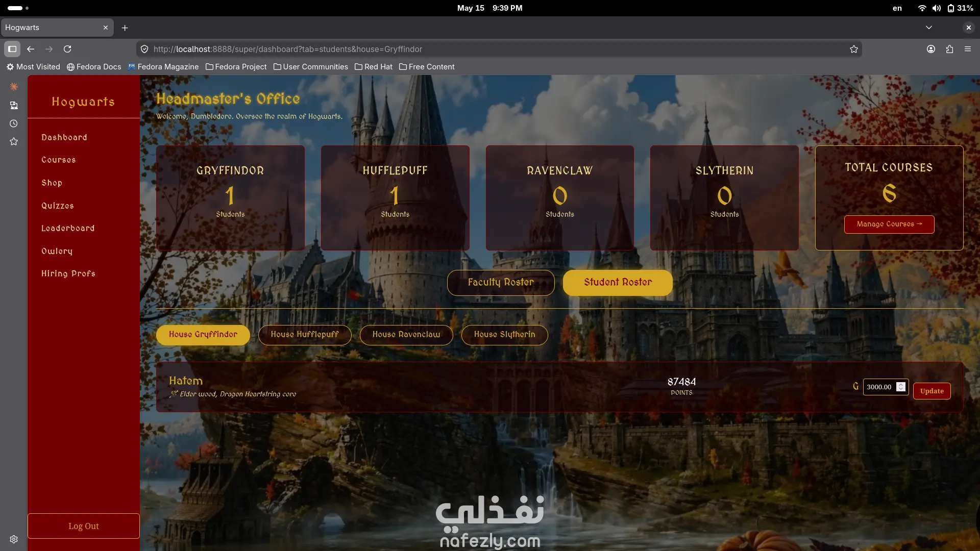Switch to the Faculty Roster tab
Screen dimensions: 980x551
click(501, 283)
